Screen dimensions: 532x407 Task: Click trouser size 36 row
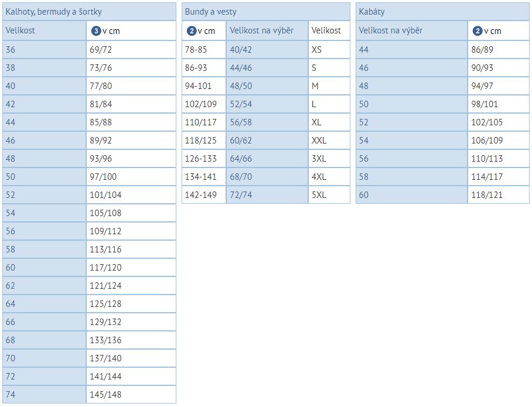point(89,50)
